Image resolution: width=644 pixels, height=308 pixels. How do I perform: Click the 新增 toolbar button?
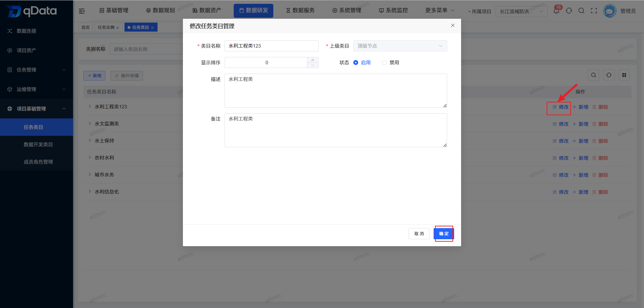pyautogui.click(x=94, y=76)
